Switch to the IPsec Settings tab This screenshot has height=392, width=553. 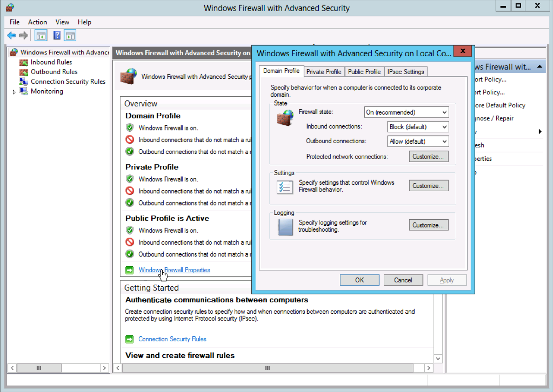405,71
